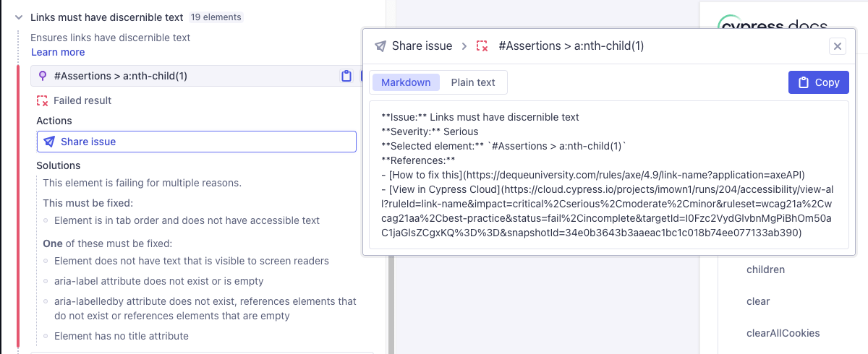Open the Learn more link
The height and width of the screenshot is (354, 868).
tap(58, 52)
